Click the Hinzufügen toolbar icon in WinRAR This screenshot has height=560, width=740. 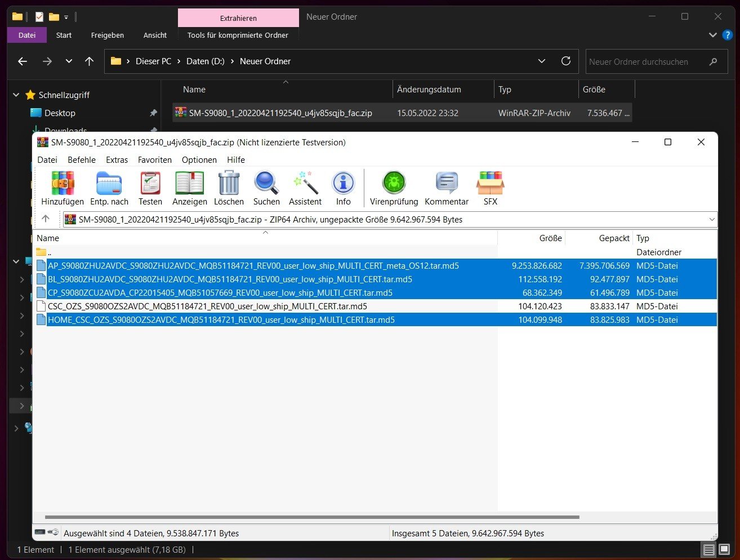pos(63,183)
